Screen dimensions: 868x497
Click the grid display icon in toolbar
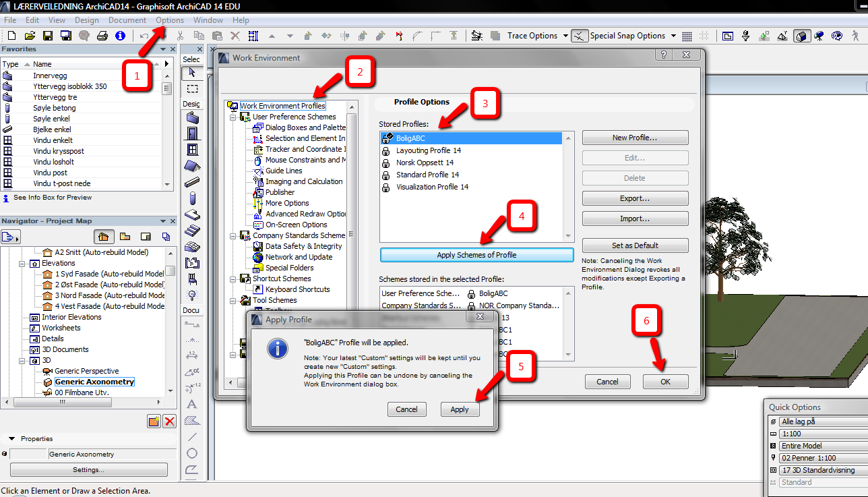(687, 36)
